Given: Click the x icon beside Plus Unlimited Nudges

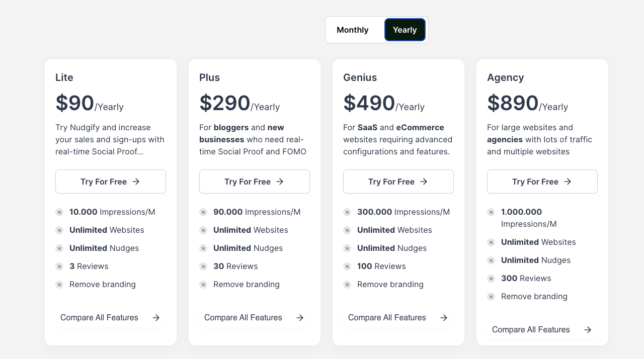Looking at the screenshot, I should [x=203, y=248].
